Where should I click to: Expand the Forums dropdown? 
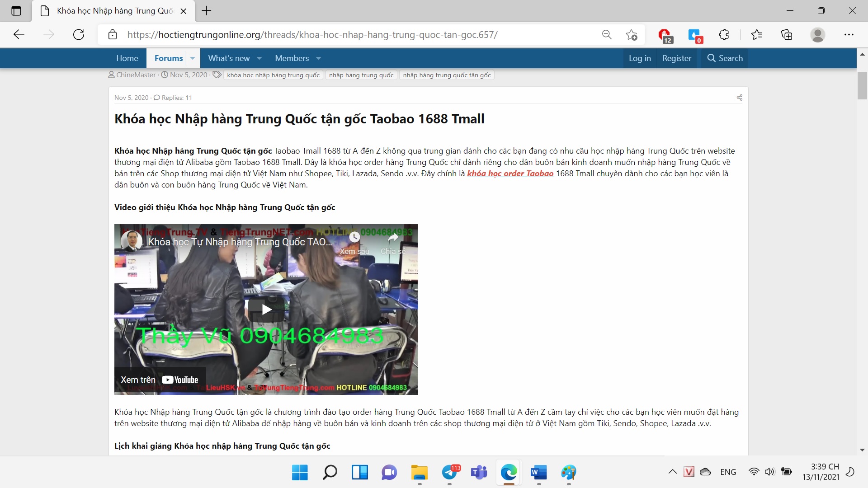pyautogui.click(x=192, y=58)
